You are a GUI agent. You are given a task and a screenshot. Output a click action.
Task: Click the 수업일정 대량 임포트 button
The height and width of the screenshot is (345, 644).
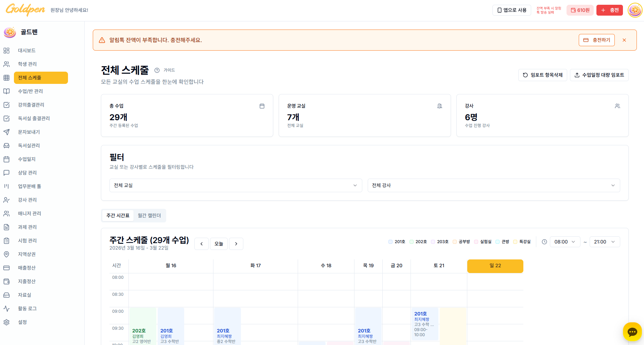[x=599, y=75]
